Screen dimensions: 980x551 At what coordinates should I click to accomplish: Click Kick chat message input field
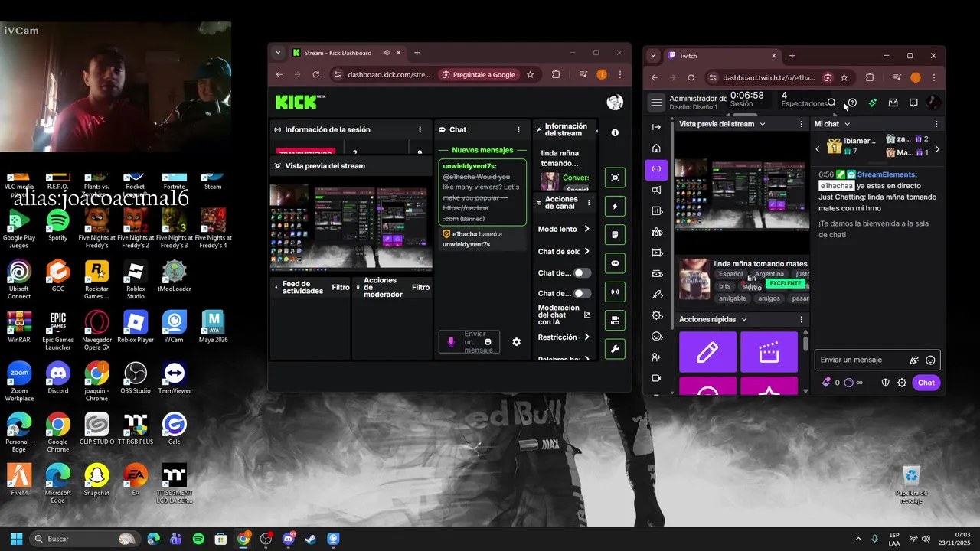click(469, 342)
